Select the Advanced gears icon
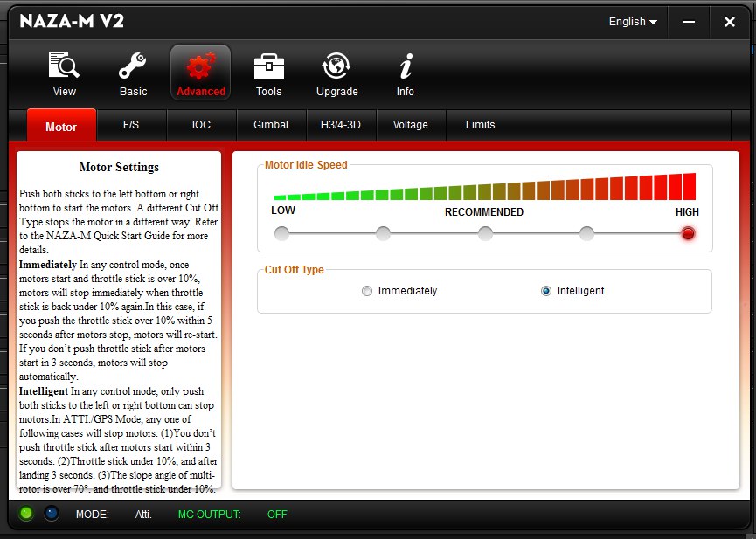756x539 pixels. 201,66
